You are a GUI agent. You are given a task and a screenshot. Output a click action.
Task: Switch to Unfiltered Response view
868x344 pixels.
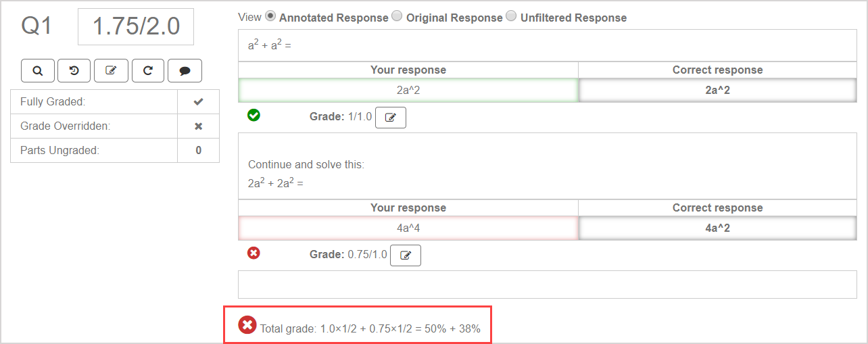[511, 16]
